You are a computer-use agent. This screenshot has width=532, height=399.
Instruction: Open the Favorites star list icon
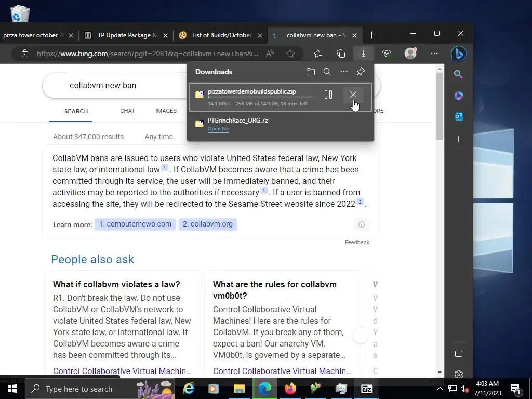[x=318, y=54]
